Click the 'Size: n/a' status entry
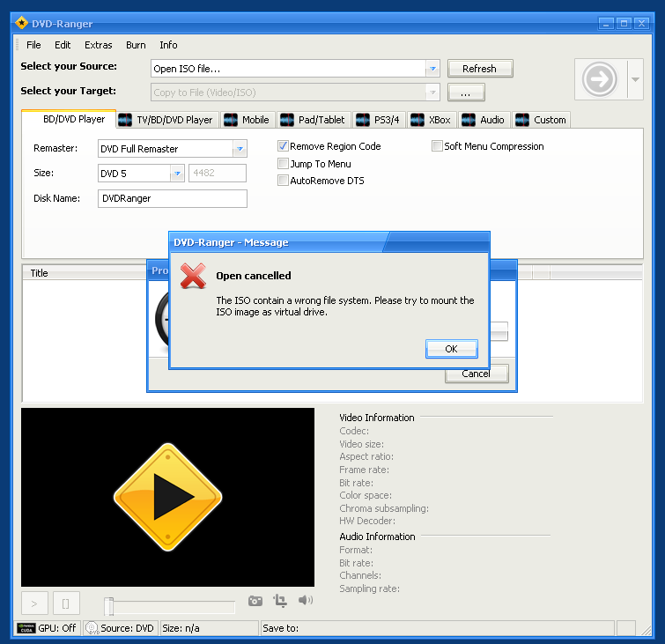665x644 pixels. point(209,628)
